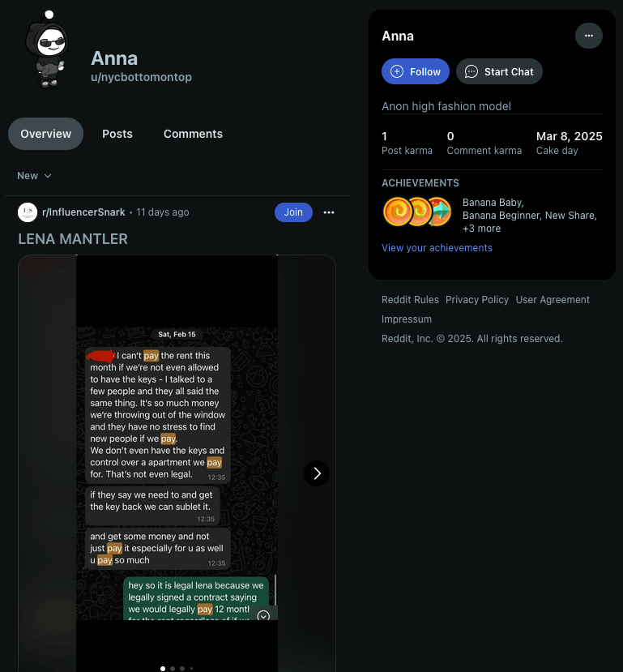This screenshot has width=623, height=672.
Task: Tap scroll-down chevron in chat screenshot
Action: pos(263,615)
